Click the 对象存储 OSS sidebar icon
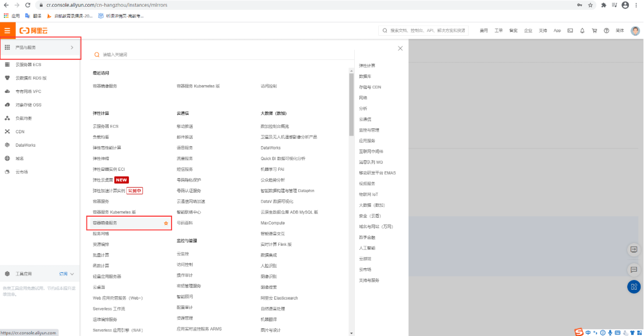The image size is (644, 336). click(x=7, y=105)
